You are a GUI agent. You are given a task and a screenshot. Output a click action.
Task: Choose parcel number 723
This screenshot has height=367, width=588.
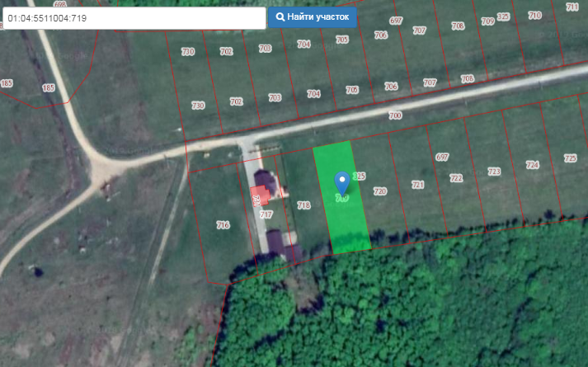tap(494, 172)
